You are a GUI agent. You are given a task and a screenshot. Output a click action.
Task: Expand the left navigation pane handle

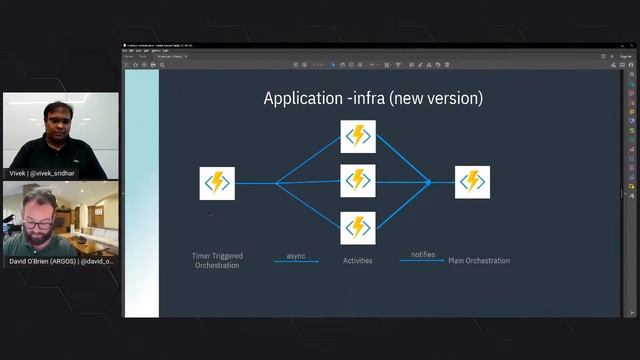point(123,193)
